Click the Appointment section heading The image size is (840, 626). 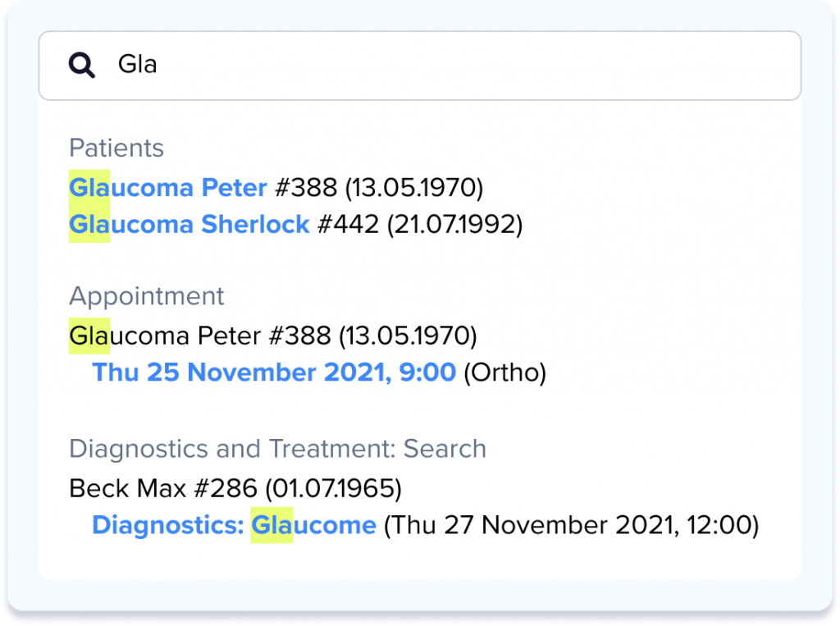click(x=147, y=296)
